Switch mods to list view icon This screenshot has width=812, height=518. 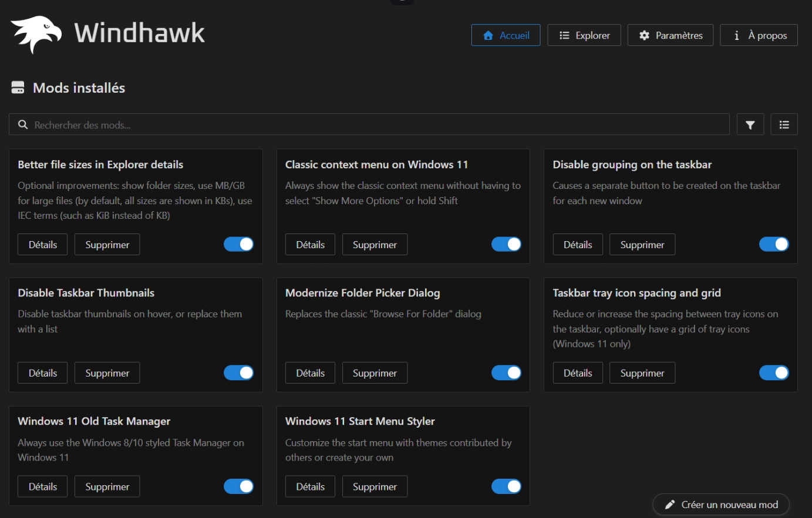(x=784, y=124)
